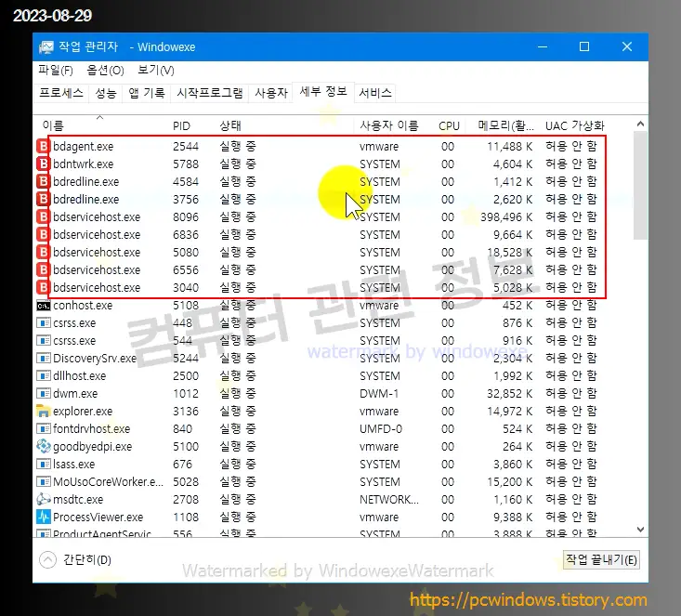
Task: Sort by the PID column header
Action: (x=181, y=126)
